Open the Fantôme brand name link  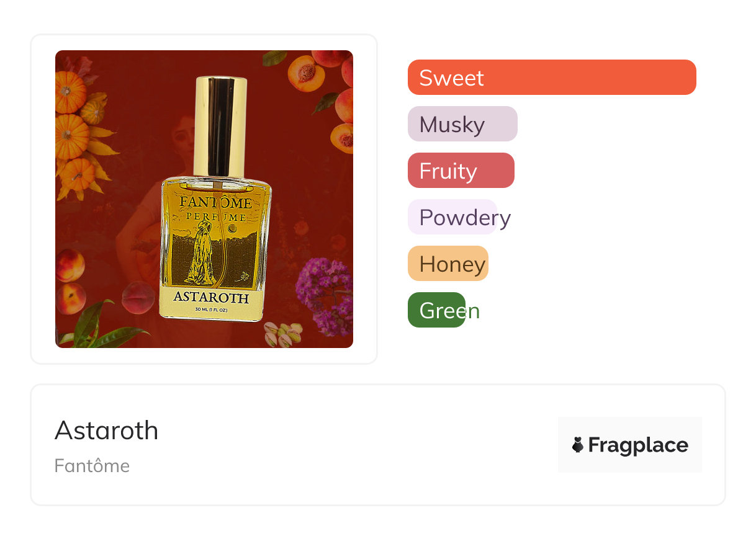(x=92, y=466)
